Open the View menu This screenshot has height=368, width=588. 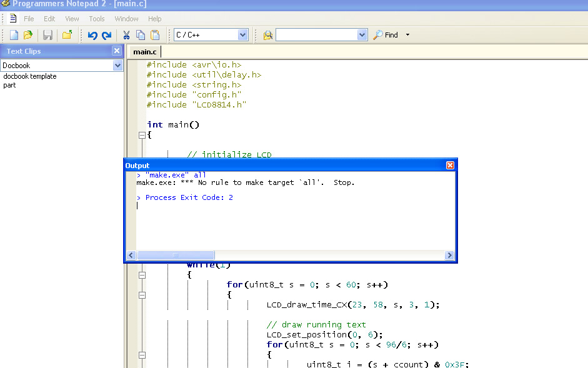click(x=72, y=19)
